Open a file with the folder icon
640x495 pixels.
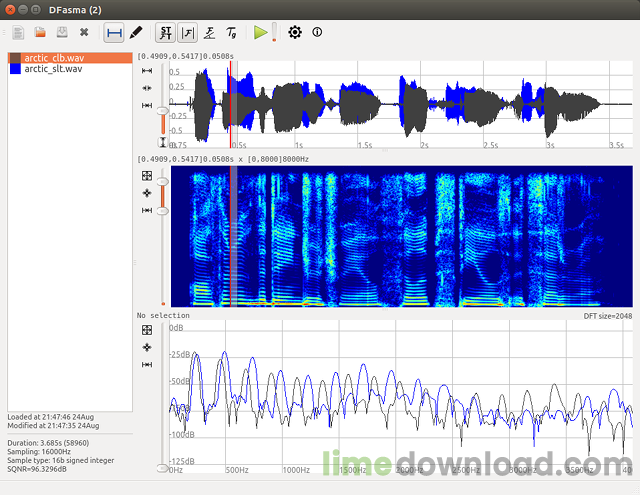point(40,33)
